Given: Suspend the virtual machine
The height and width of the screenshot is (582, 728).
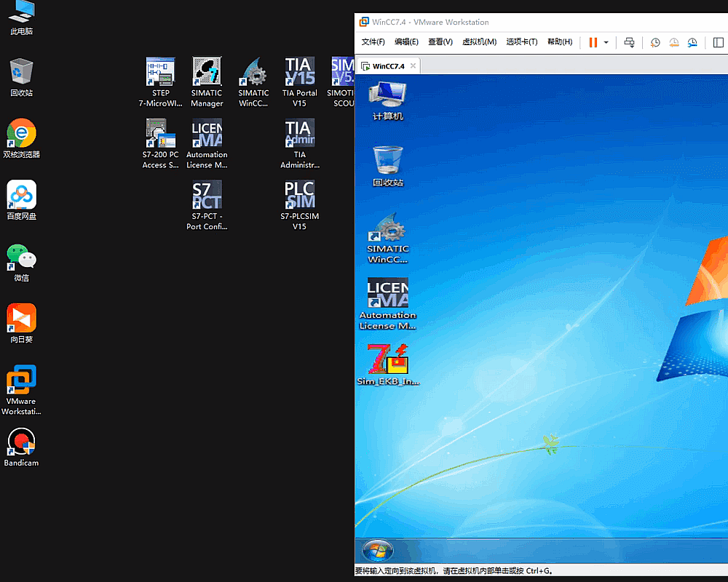Looking at the screenshot, I should point(593,42).
